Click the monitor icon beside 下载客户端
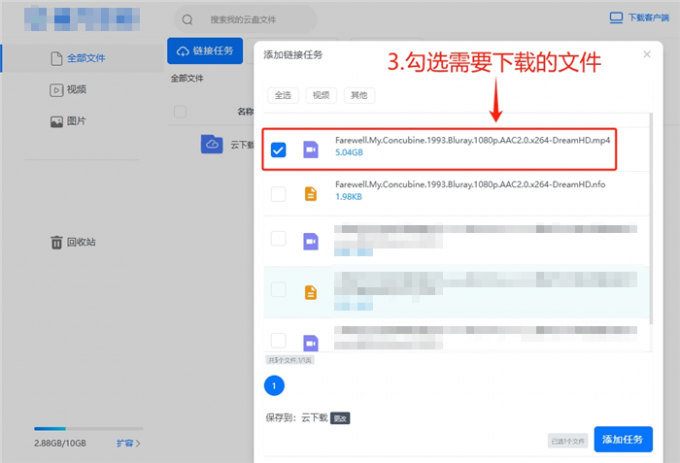680x463 pixels. coord(616,18)
